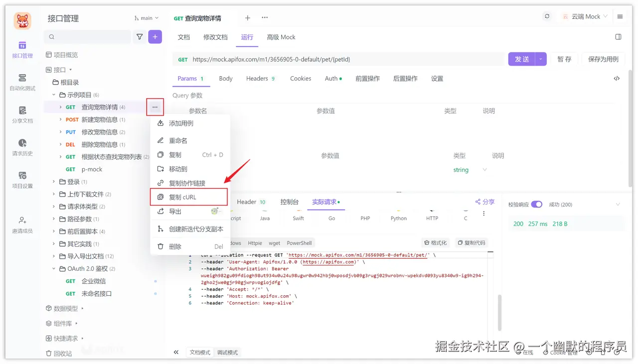The height and width of the screenshot is (364, 638).
Task: Open 邀请成员 in the left sidebar
Action: [x=22, y=225]
